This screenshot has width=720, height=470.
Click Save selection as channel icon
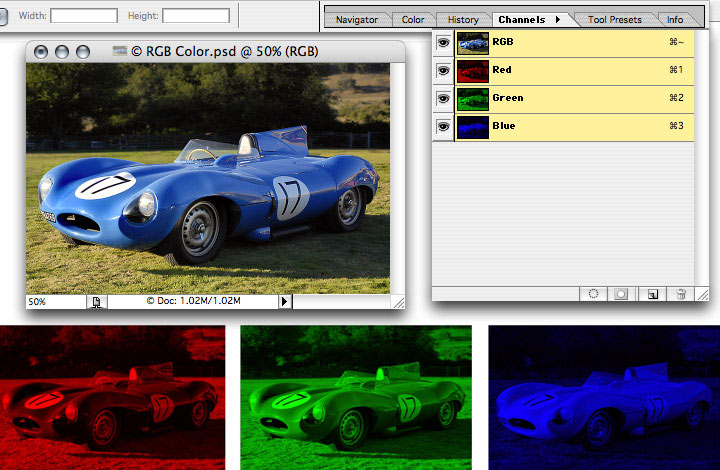621,294
